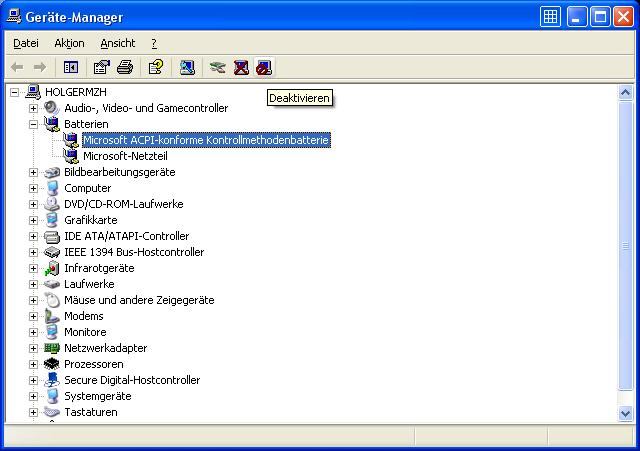640x451 pixels.
Task: Click the Microsoft-Netzteil device icon
Action: 71,156
